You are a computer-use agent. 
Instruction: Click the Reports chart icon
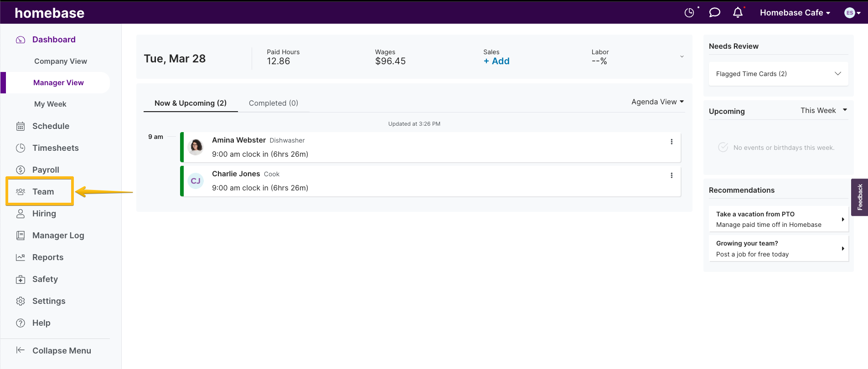[21, 257]
